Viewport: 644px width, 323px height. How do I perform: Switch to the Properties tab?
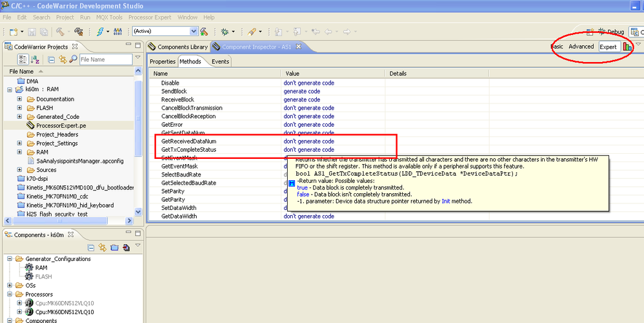[163, 61]
